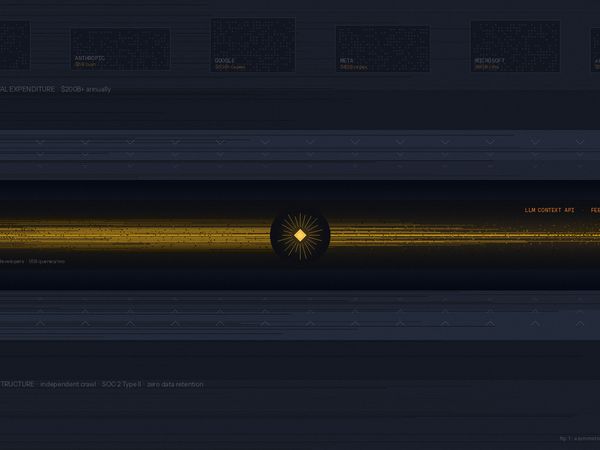600x450 pixels.
Task: Click the down chevron directly above the starburst
Action: (x=309, y=143)
